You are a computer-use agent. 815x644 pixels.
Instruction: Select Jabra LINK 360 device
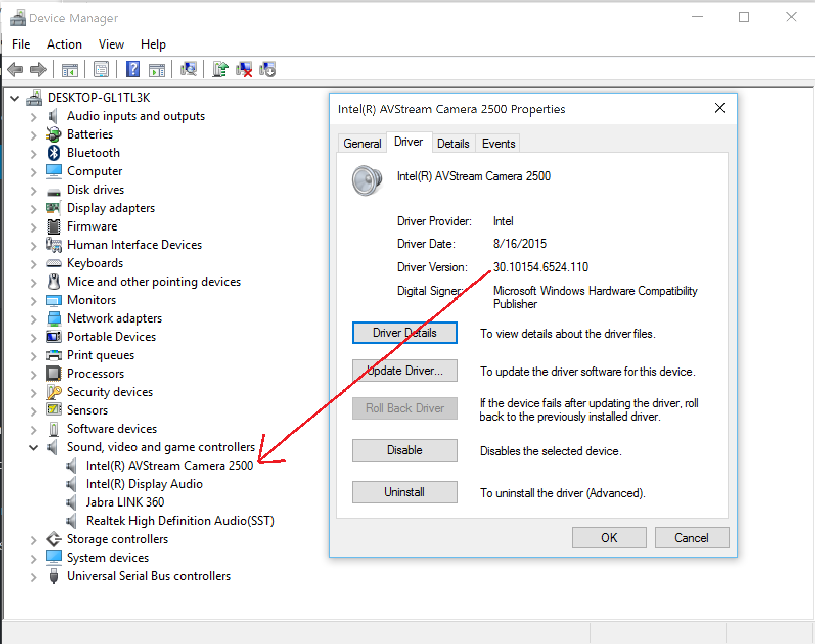[125, 502]
